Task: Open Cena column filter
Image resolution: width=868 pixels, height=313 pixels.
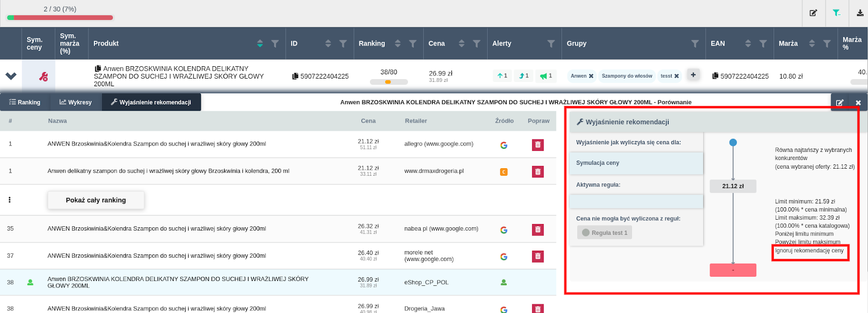Action: click(476, 43)
